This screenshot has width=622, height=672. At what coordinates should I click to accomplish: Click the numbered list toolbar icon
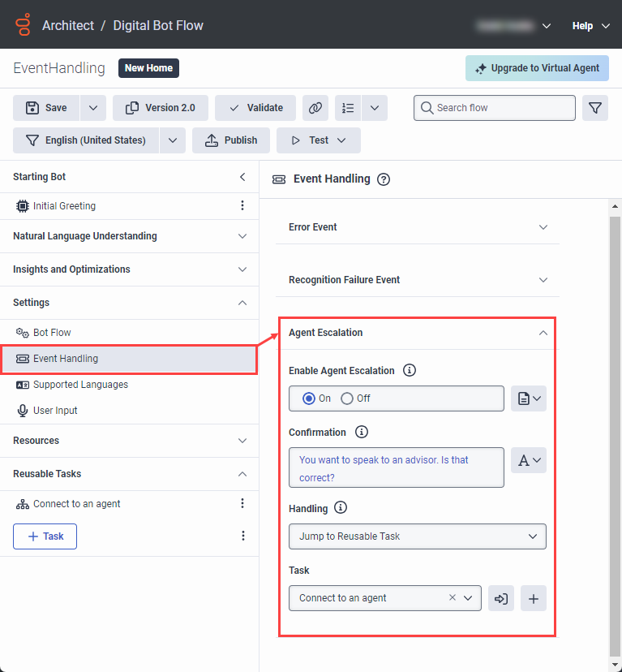tap(348, 108)
